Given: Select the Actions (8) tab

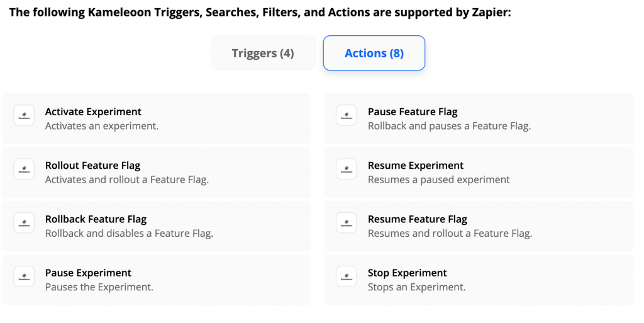Looking at the screenshot, I should tap(374, 54).
